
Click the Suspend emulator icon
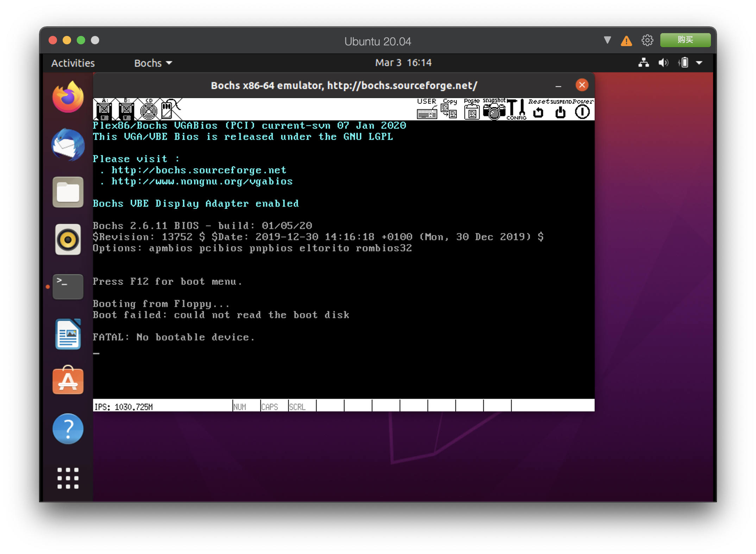[561, 109]
